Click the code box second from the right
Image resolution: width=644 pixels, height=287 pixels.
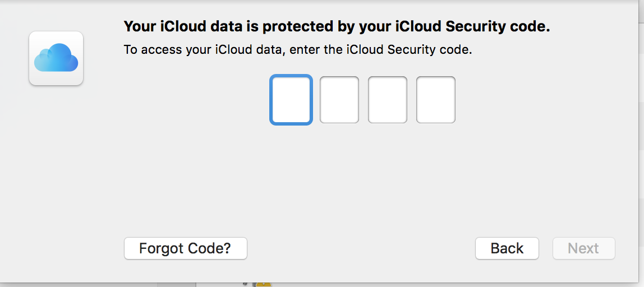point(388,100)
